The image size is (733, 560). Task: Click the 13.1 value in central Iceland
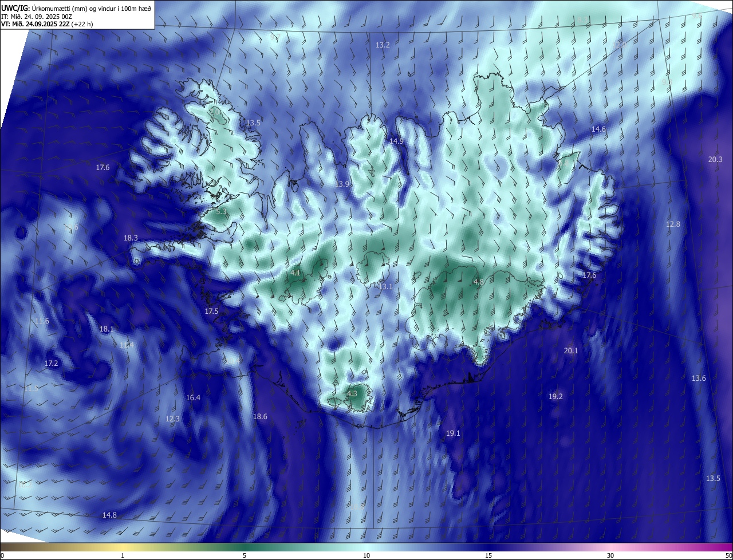click(x=385, y=286)
